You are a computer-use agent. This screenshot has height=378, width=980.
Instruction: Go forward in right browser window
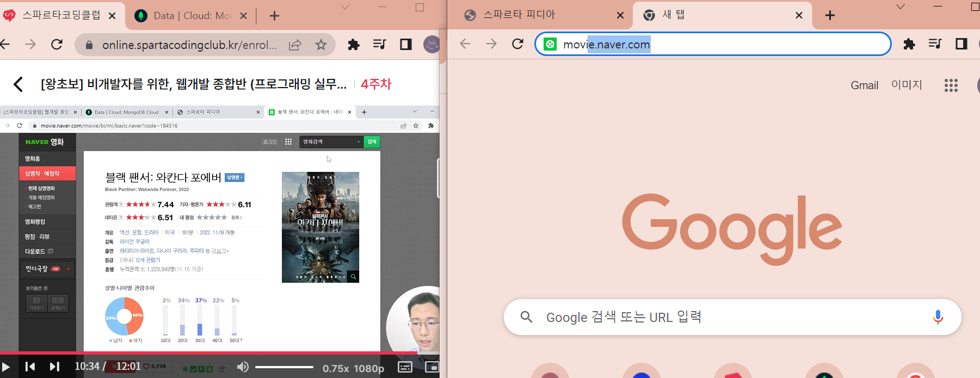491,44
